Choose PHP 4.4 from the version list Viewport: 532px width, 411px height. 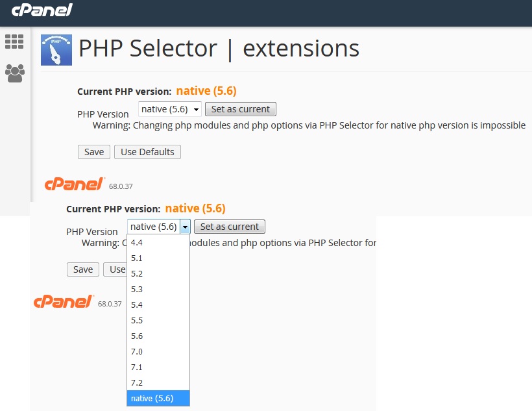click(x=158, y=243)
